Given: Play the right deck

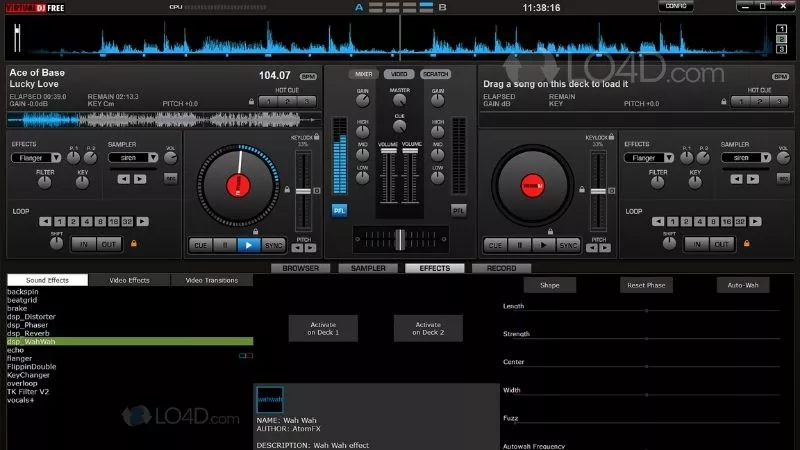Looking at the screenshot, I should coord(543,245).
